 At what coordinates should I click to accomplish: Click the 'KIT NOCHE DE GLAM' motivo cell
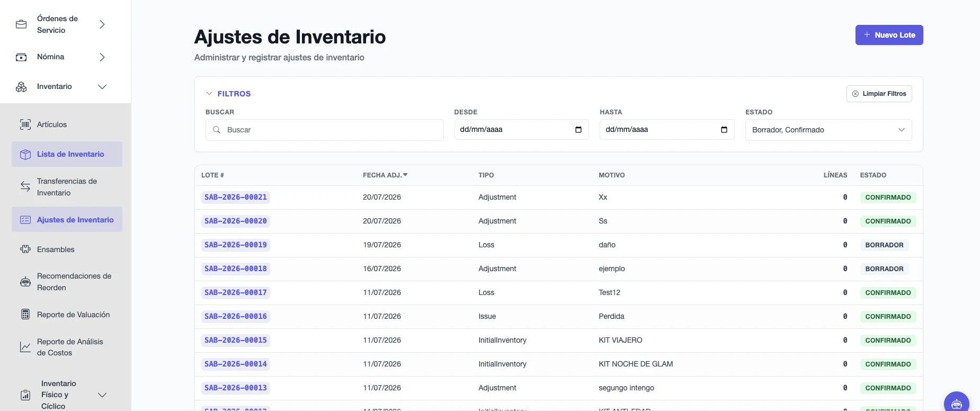636,364
